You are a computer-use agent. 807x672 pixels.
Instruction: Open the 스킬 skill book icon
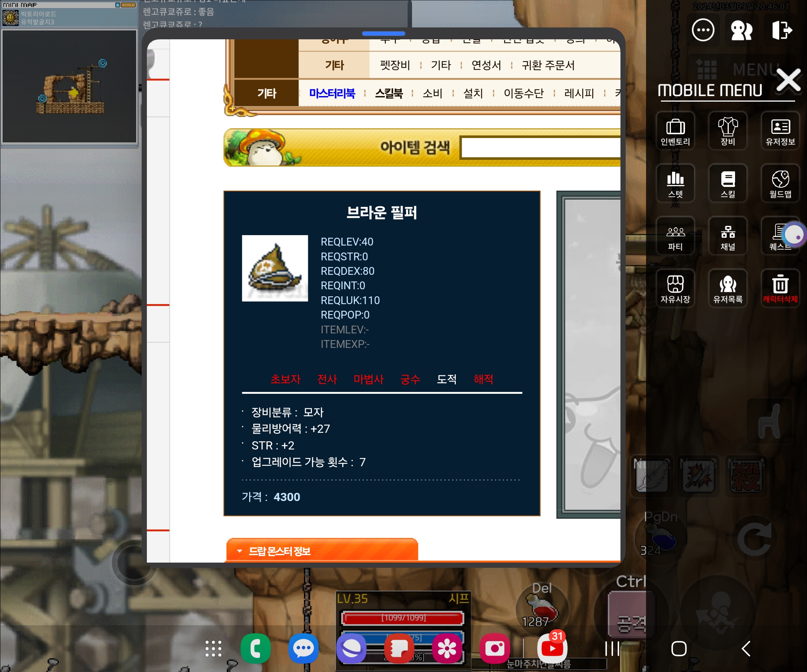click(x=728, y=183)
